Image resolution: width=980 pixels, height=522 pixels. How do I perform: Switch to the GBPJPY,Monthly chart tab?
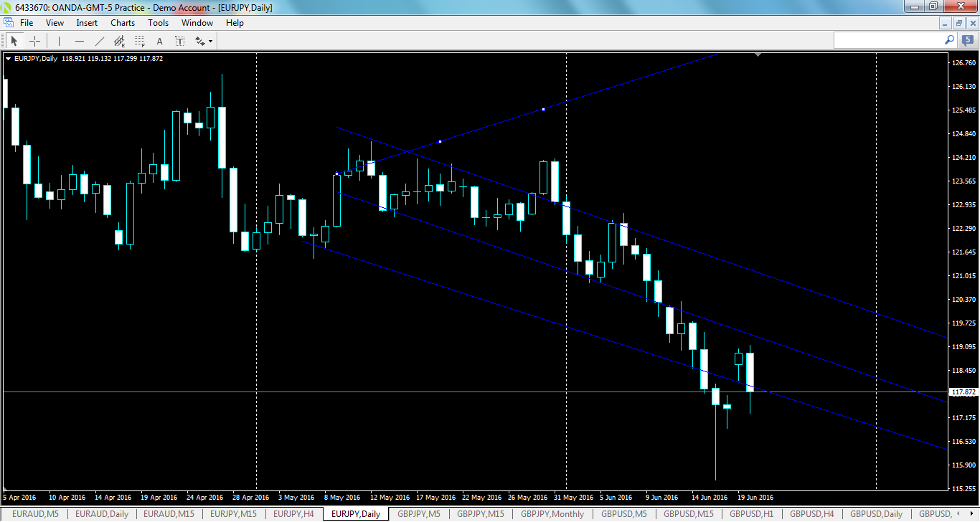click(x=552, y=514)
